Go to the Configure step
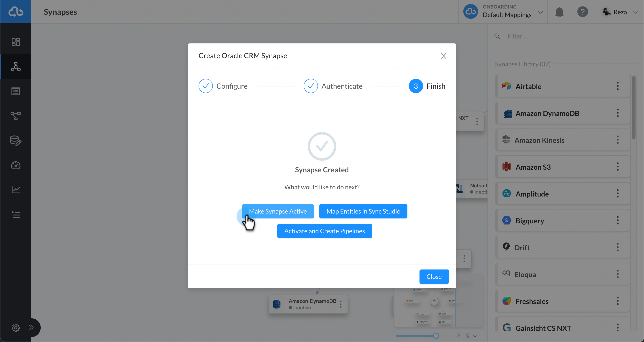 point(223,86)
